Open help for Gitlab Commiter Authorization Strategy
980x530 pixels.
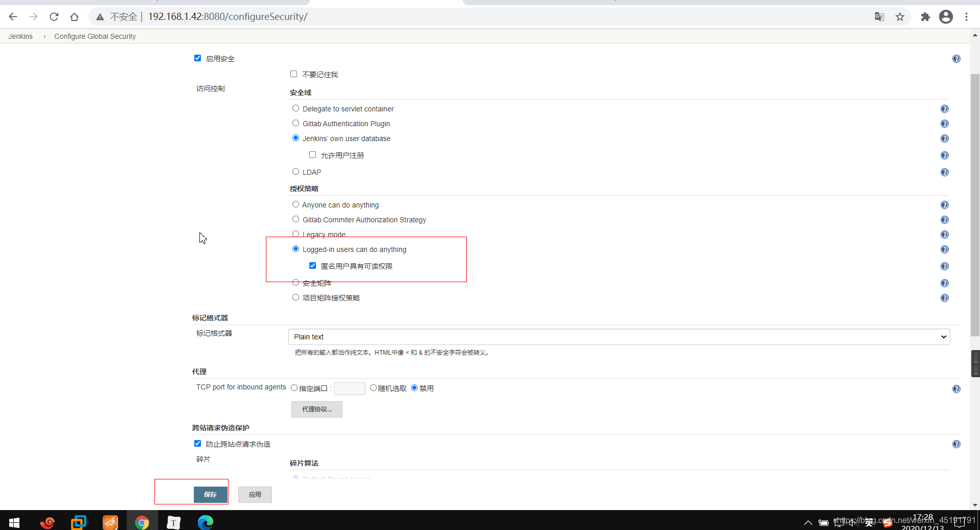tap(945, 220)
